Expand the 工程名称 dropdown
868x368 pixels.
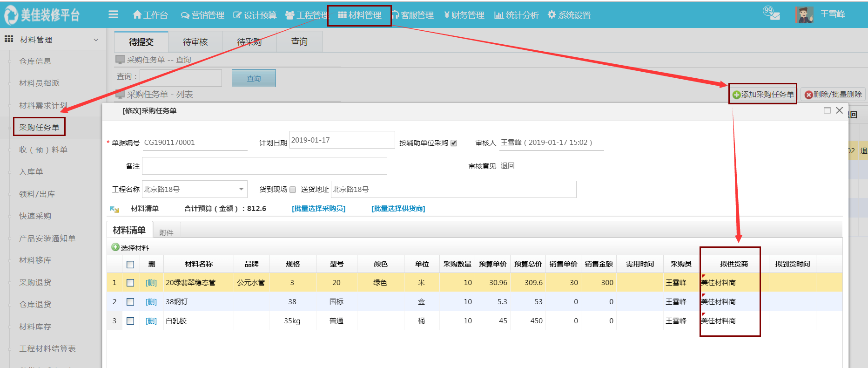coord(241,189)
